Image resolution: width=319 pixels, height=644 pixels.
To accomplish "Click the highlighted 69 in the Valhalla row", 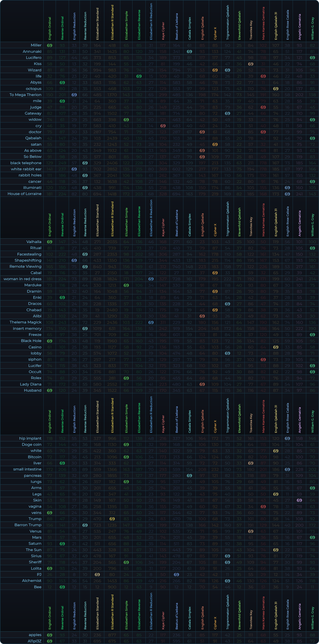I will 50,242.
